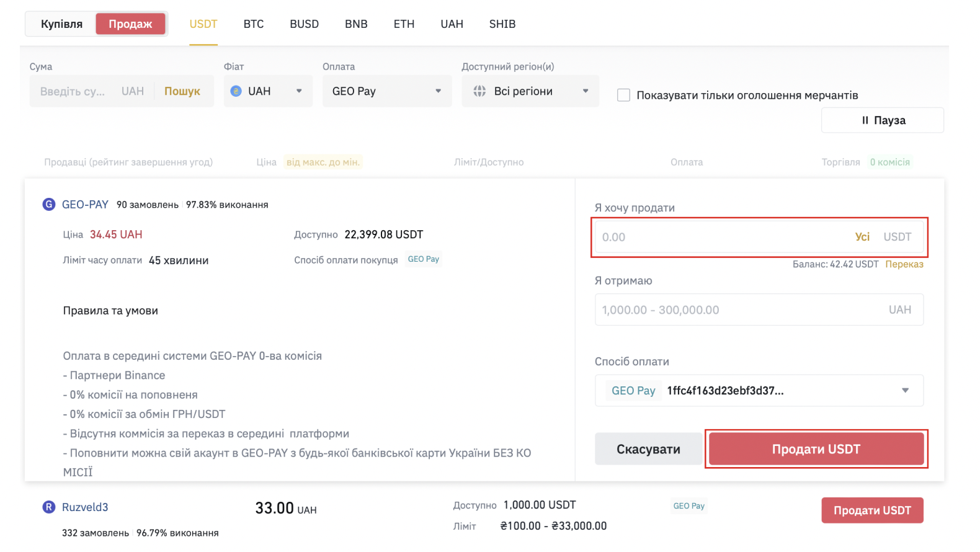Click Продати USDT in Ruzveld3 row
980x552 pixels.
[872, 510]
